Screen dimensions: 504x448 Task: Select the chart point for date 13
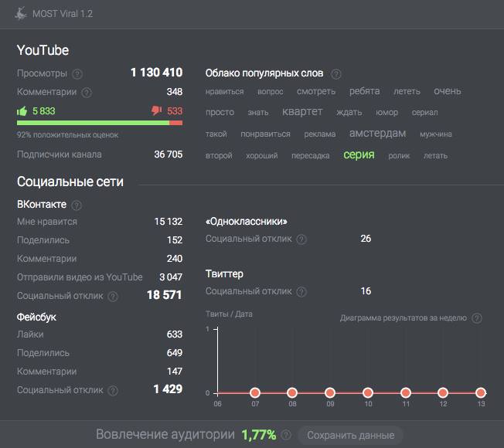[x=481, y=392]
